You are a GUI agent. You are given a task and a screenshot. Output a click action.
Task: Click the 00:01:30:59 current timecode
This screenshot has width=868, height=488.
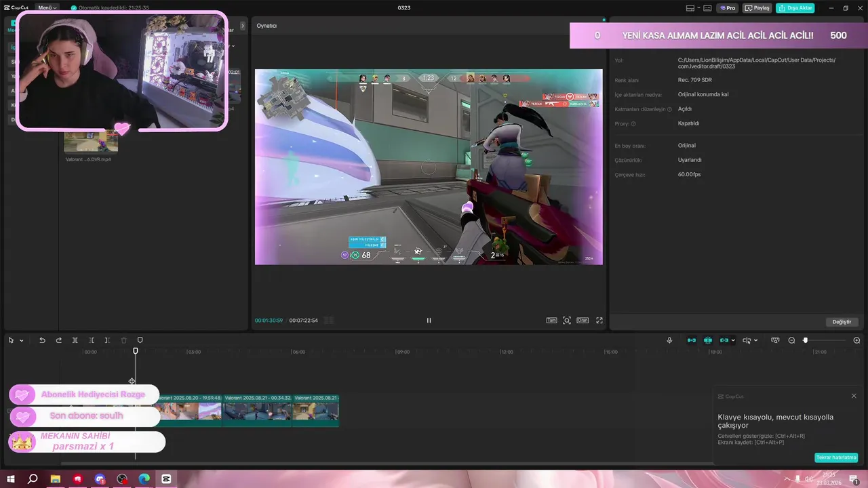(269, 321)
